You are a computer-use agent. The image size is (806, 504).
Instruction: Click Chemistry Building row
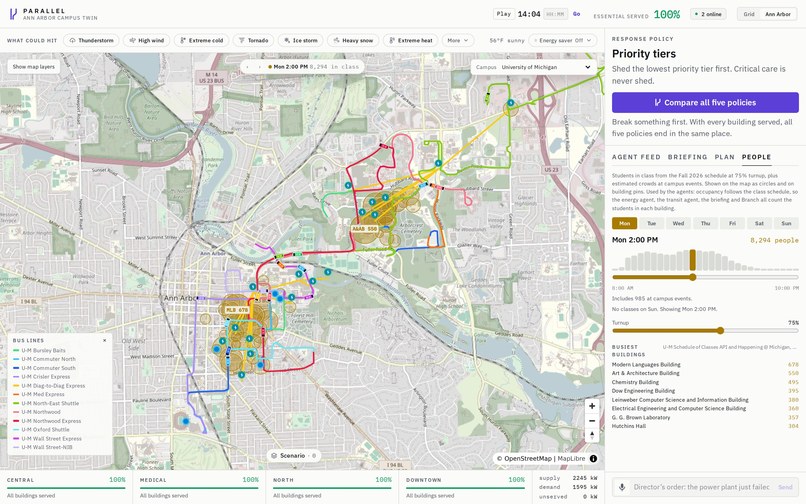[705, 382]
